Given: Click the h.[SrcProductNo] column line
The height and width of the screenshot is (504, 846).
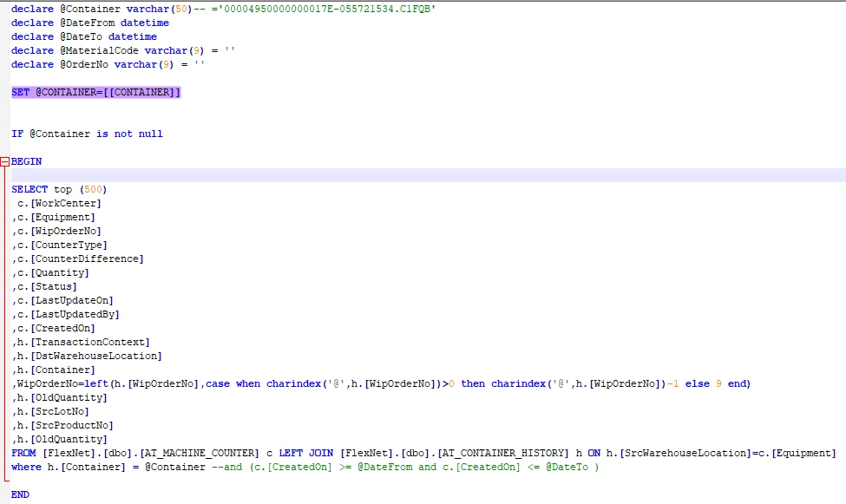Looking at the screenshot, I should click(x=62, y=425).
